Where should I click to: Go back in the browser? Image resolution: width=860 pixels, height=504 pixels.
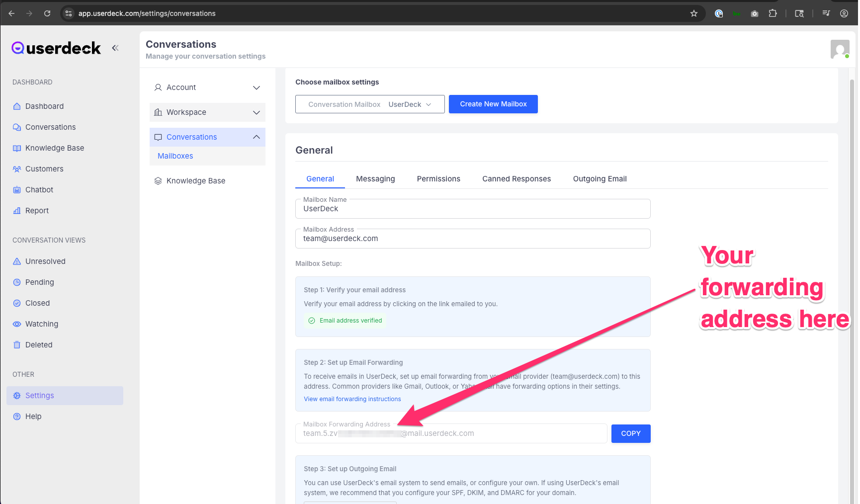pyautogui.click(x=11, y=13)
